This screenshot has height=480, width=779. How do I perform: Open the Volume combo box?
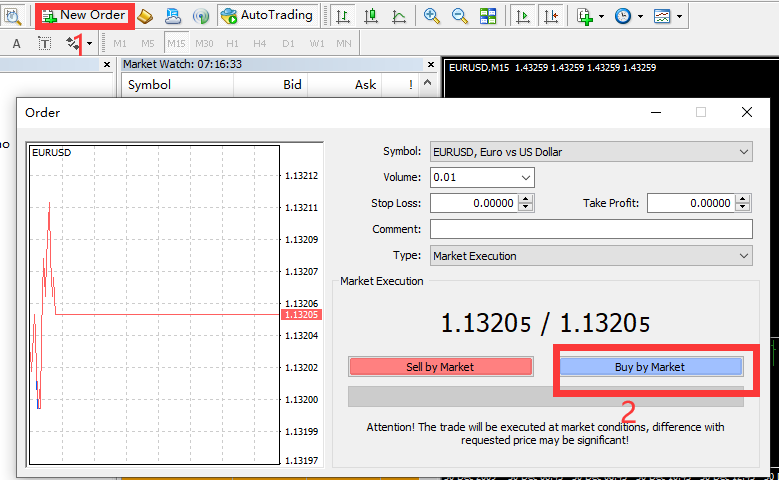(x=482, y=177)
